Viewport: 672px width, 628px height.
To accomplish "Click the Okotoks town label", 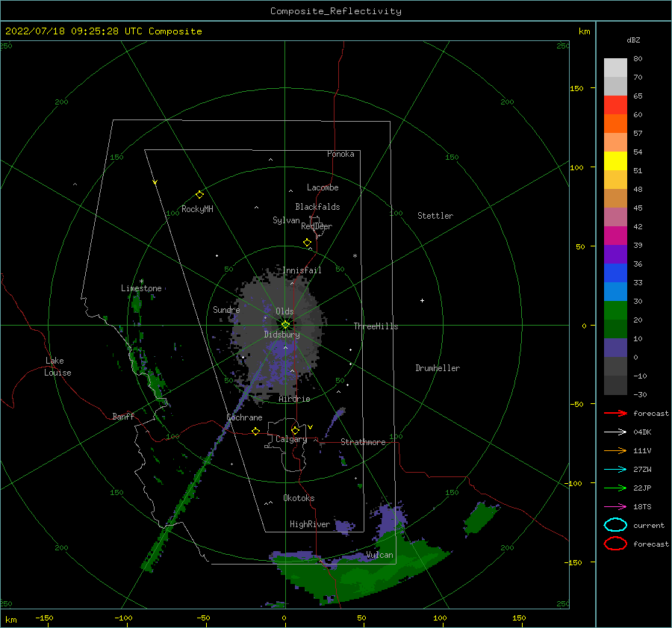I will [x=299, y=498].
